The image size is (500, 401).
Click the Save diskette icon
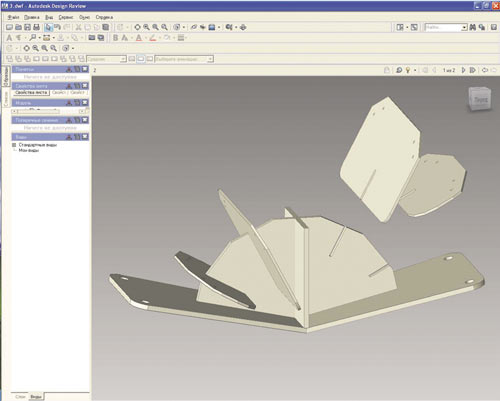coord(28,27)
